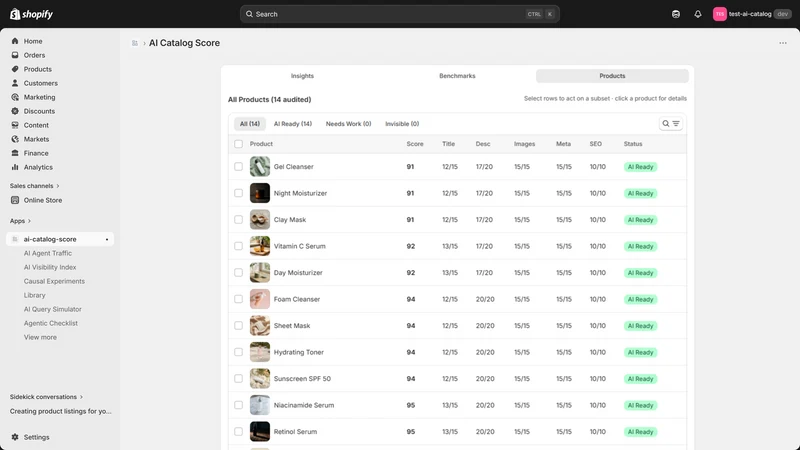800x450 pixels.
Task: Expand the Sales channels section
Action: tap(35, 186)
